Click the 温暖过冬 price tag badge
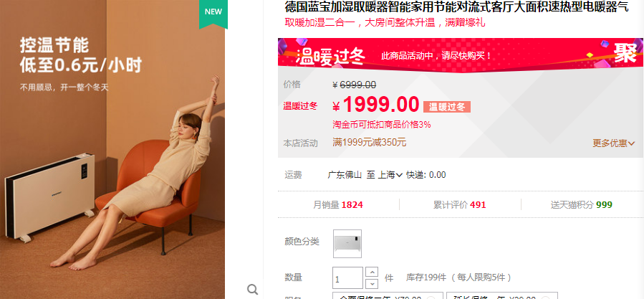Screen dimensions: 644x299 click(x=447, y=107)
